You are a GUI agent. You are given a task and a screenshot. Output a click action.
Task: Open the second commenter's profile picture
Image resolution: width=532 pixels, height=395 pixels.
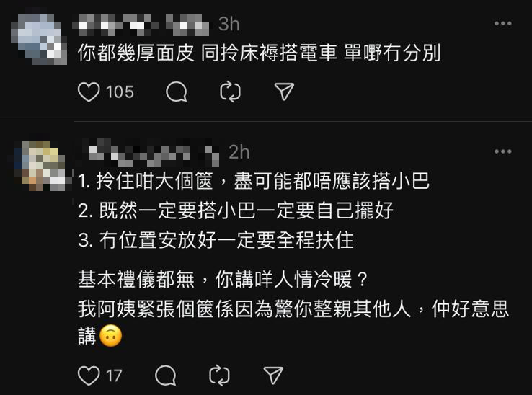(x=40, y=165)
